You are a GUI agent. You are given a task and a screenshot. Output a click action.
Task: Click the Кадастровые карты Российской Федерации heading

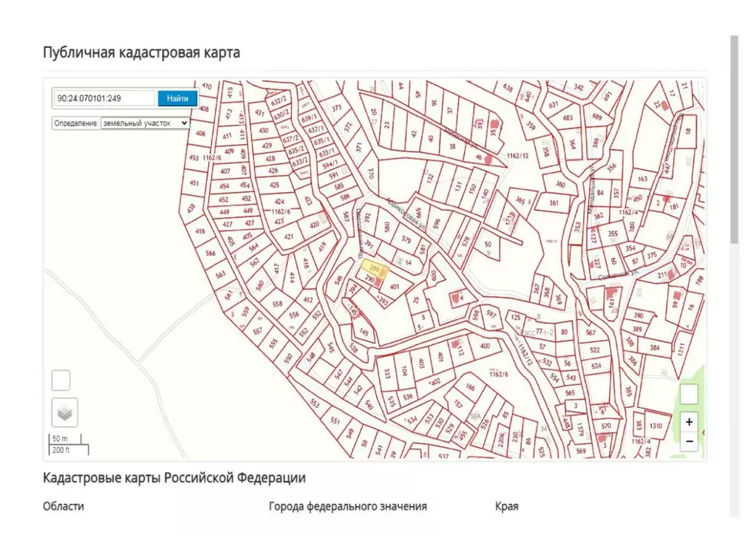[x=174, y=477]
